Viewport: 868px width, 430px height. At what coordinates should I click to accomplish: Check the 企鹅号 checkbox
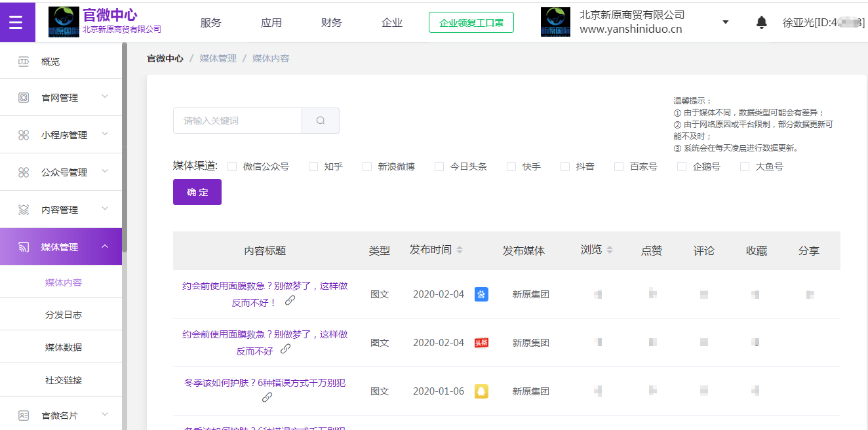click(682, 166)
